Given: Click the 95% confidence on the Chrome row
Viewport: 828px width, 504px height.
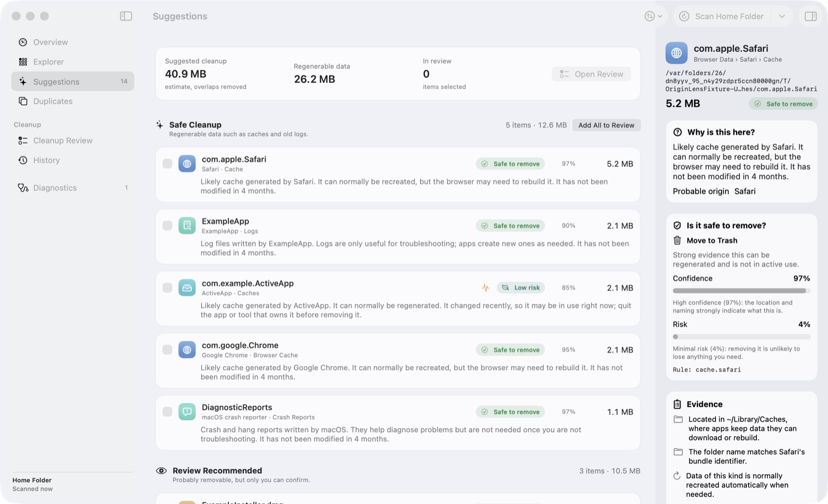Looking at the screenshot, I should coord(569,350).
